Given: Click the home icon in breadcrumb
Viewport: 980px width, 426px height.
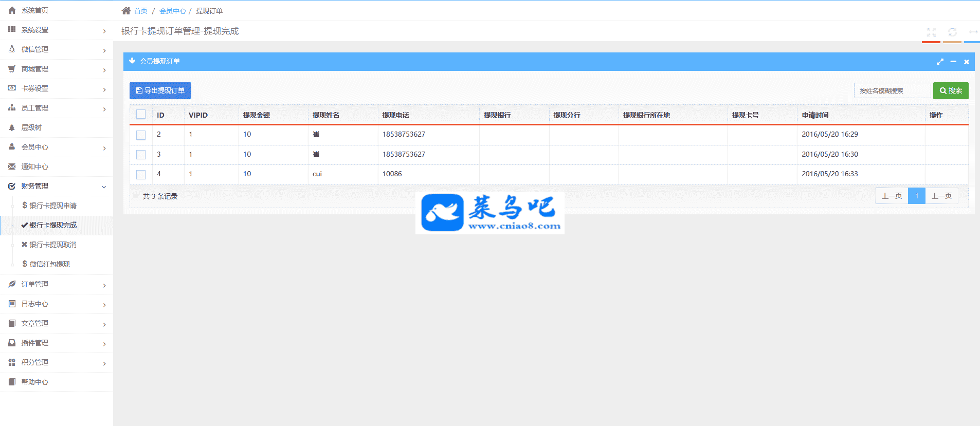Looking at the screenshot, I should coord(126,11).
